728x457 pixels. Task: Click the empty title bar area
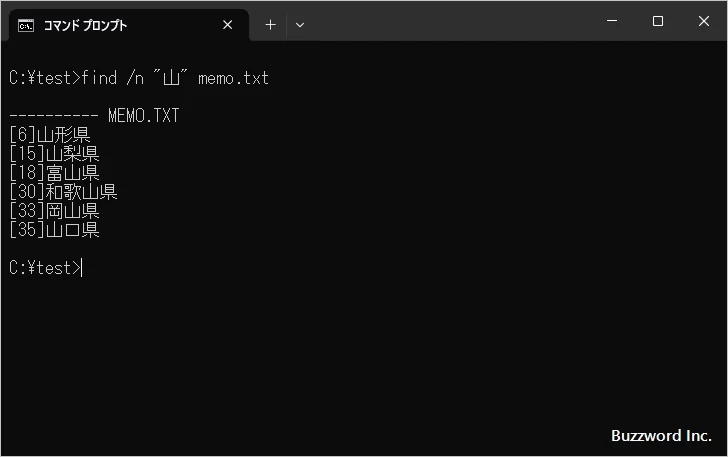pos(450,21)
